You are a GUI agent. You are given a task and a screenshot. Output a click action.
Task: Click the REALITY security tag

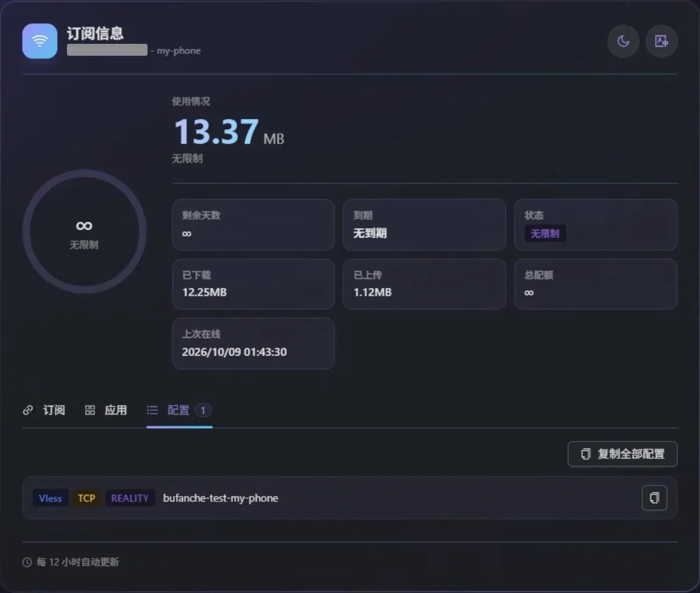coord(129,498)
